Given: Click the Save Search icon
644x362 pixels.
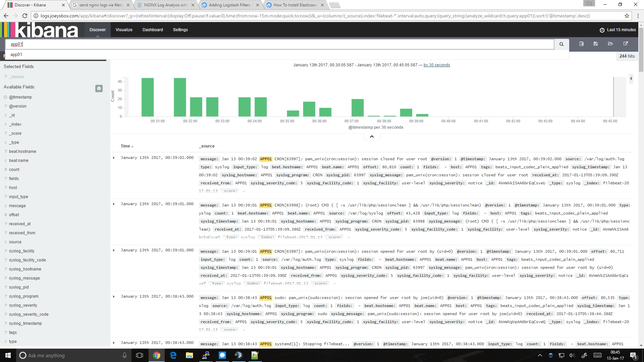Looking at the screenshot, I should click(595, 44).
